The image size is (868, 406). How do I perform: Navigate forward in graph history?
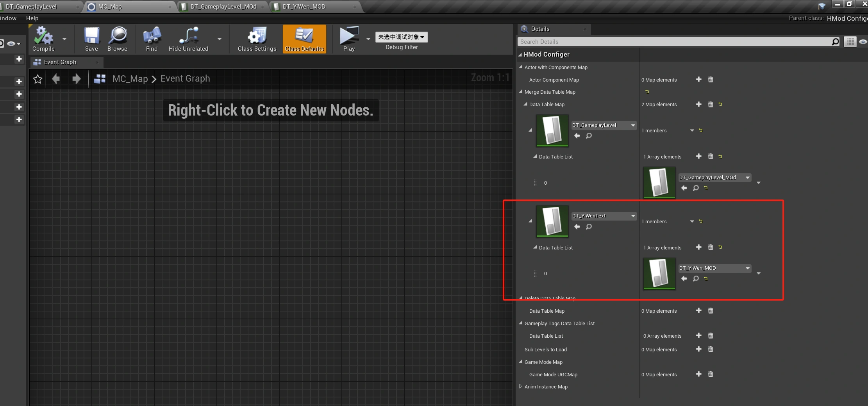click(77, 79)
